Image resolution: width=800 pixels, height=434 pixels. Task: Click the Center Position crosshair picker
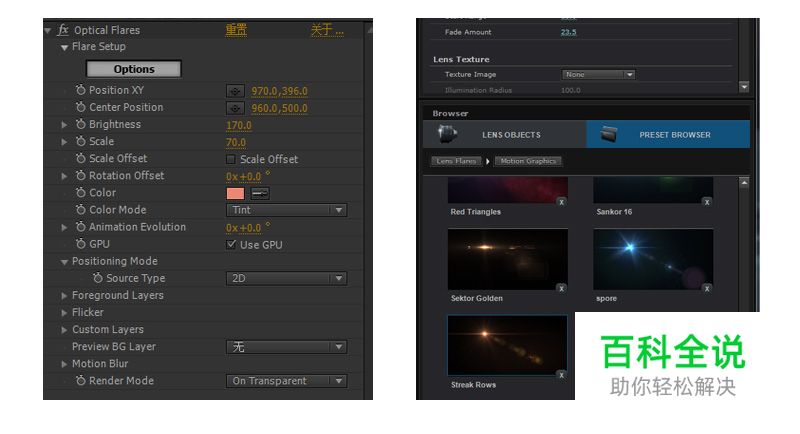(x=235, y=108)
